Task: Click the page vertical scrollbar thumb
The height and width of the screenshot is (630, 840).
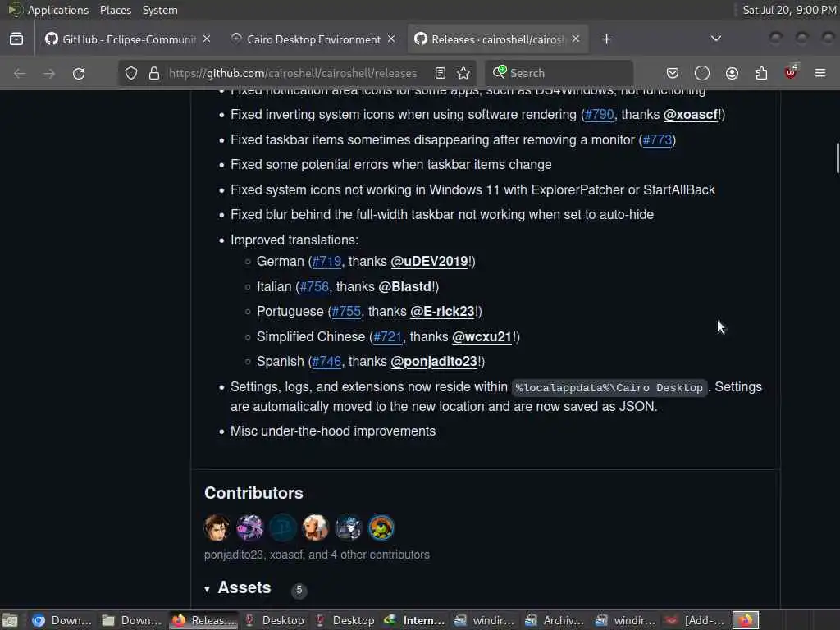Action: point(838,158)
